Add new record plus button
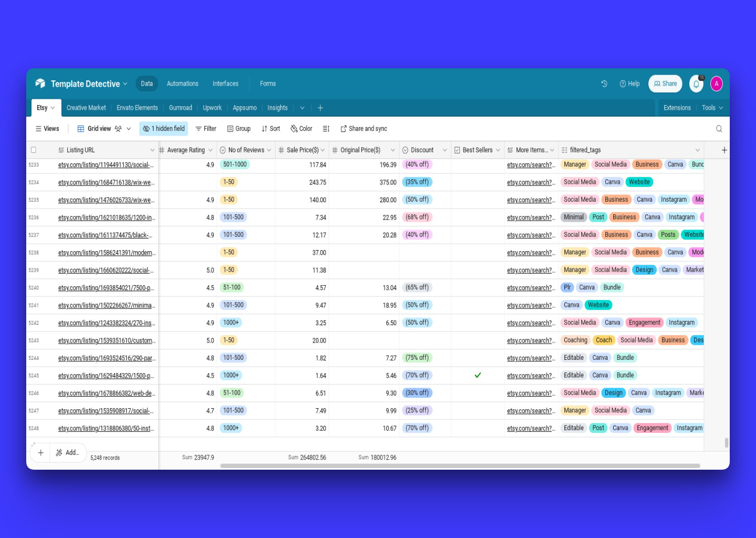This screenshot has height=538, width=756. [40, 452]
